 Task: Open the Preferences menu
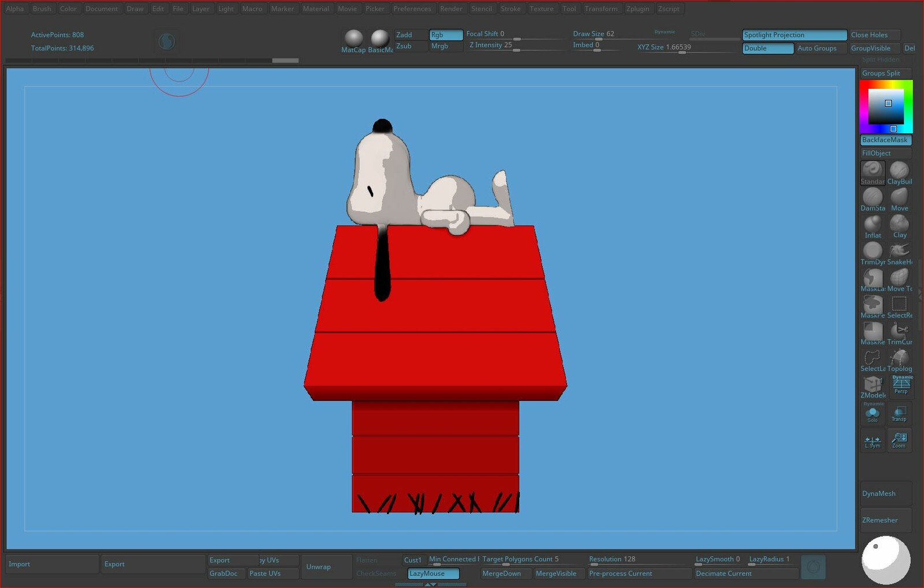(412, 9)
